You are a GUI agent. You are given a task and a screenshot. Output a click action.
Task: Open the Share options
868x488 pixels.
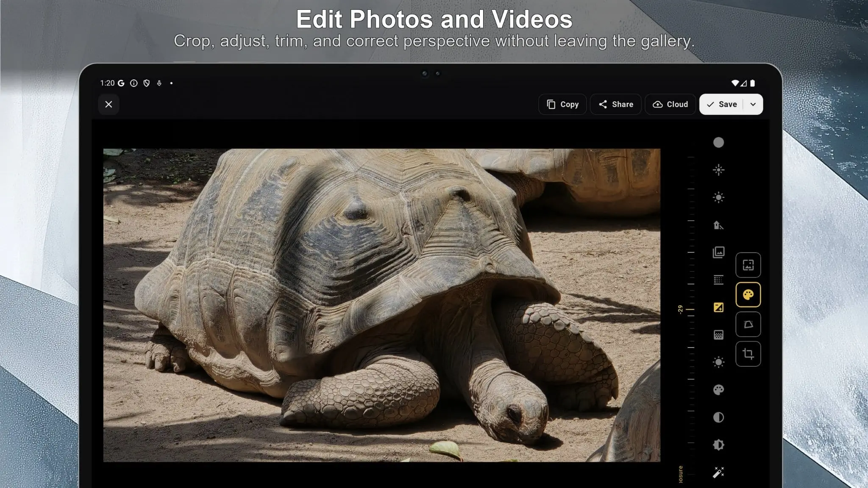click(616, 104)
